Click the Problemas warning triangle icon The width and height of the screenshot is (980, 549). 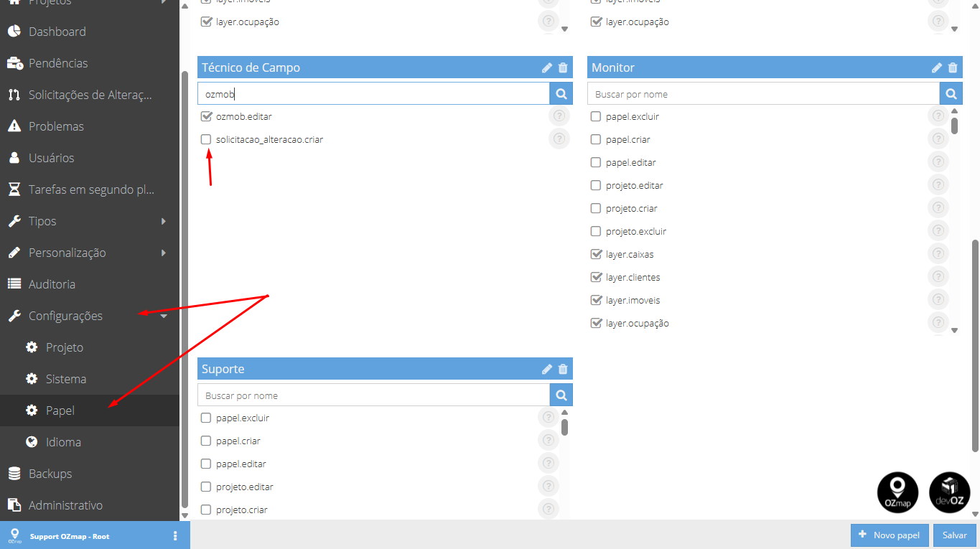[14, 126]
